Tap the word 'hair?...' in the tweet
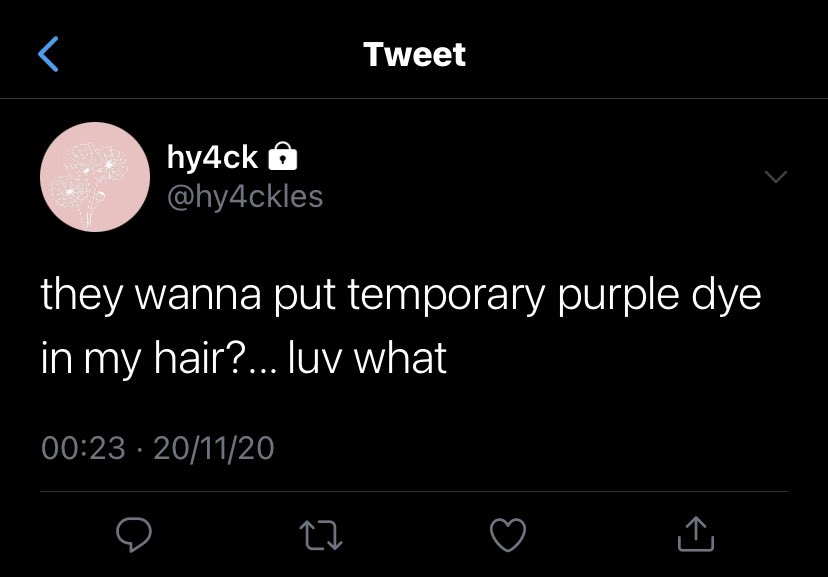The image size is (828, 577). [215, 357]
